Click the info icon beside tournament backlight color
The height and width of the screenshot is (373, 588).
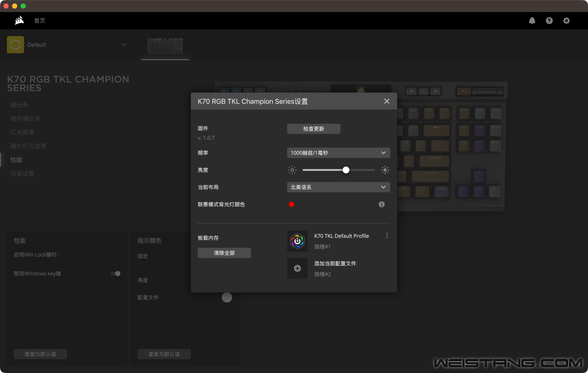point(382,205)
